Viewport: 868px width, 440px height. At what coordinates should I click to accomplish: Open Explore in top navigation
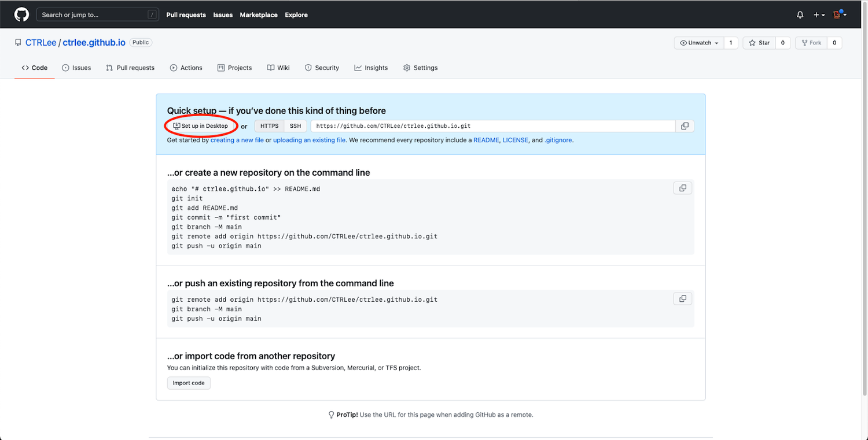coord(296,15)
